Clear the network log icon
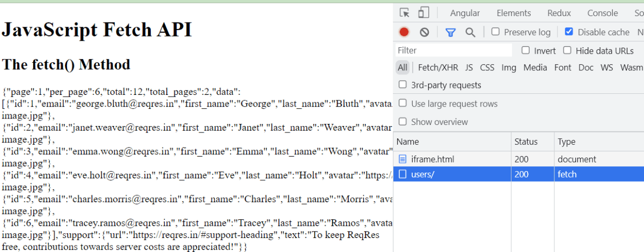The image size is (644, 252). click(x=425, y=32)
